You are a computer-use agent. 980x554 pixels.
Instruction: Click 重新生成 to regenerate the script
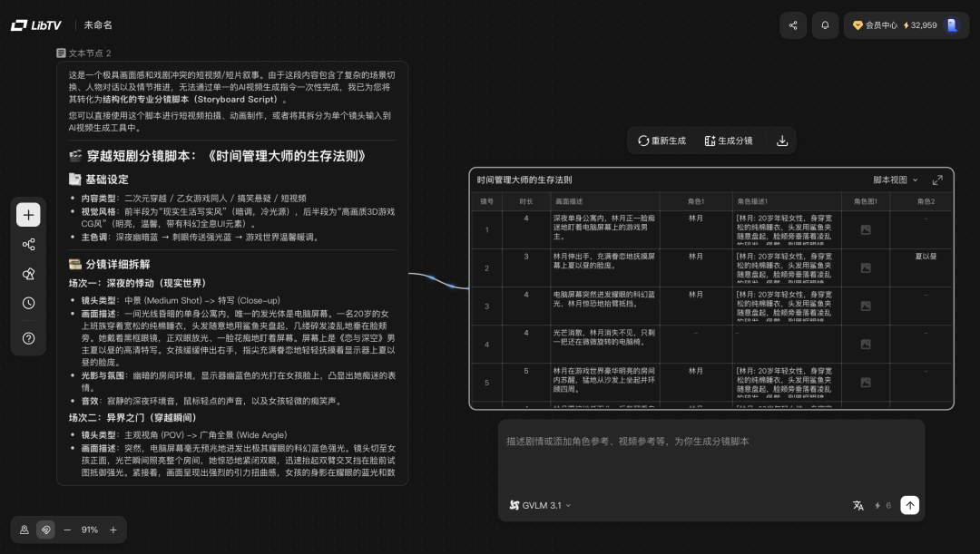(661, 141)
